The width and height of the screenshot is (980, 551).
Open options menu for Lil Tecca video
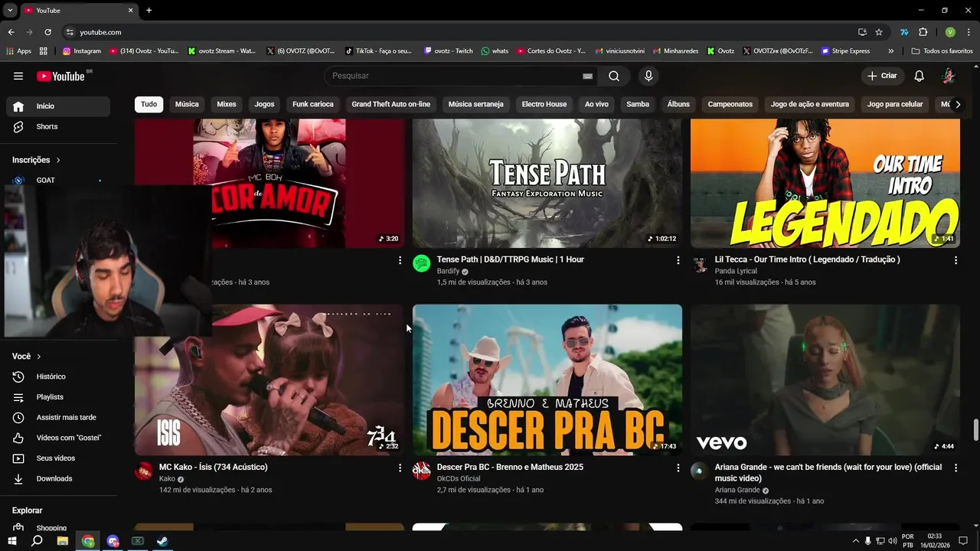coord(955,260)
